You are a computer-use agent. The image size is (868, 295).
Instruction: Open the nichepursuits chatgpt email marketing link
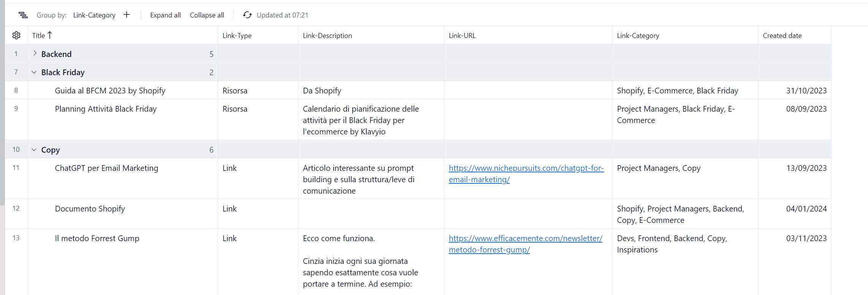(x=526, y=169)
